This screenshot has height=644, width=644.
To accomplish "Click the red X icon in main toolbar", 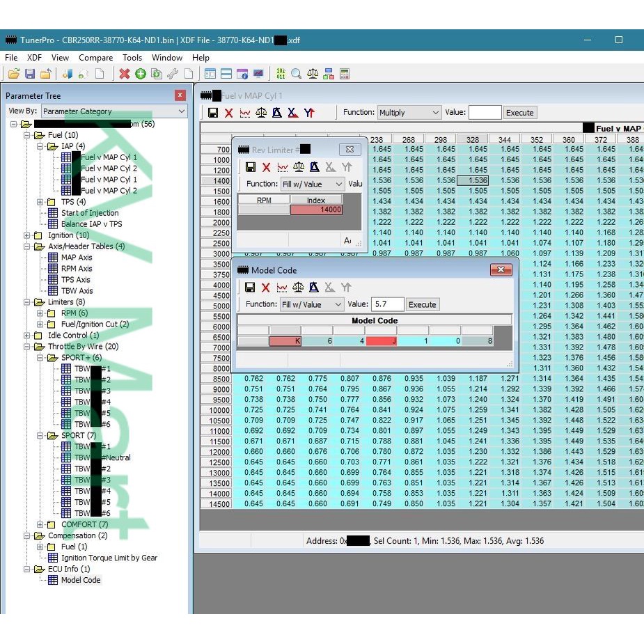I will [125, 74].
